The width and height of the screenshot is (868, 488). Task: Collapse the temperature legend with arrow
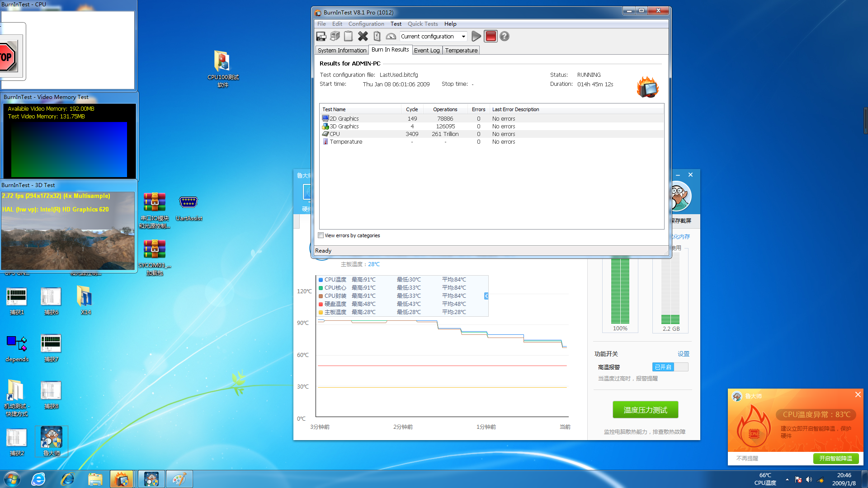coord(486,296)
